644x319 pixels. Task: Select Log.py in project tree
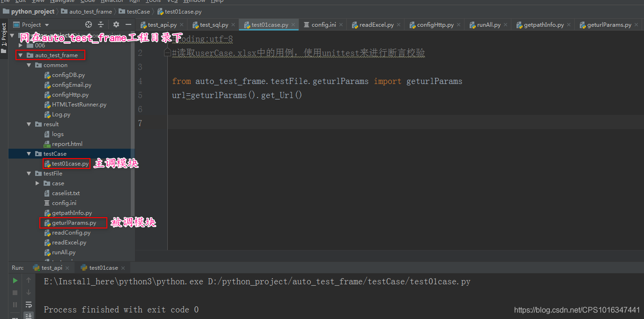(x=61, y=114)
